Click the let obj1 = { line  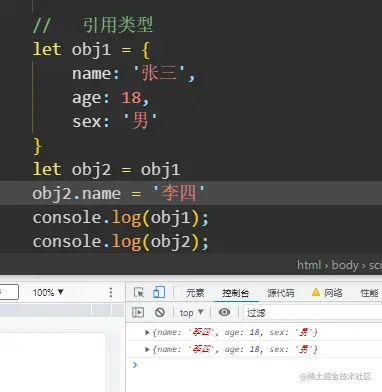coord(91,50)
